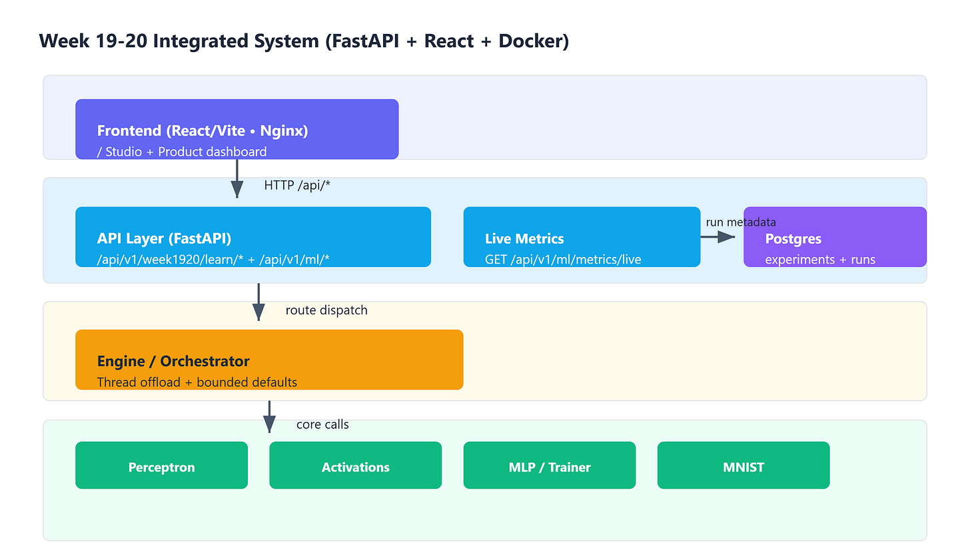The image size is (970, 560).
Task: Click the Activations block
Action: [x=356, y=465]
